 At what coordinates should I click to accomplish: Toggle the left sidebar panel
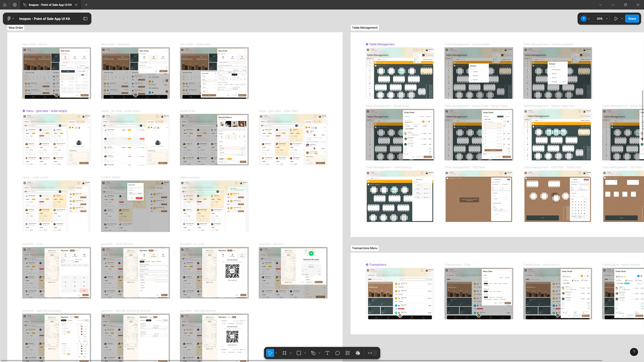(85, 18)
